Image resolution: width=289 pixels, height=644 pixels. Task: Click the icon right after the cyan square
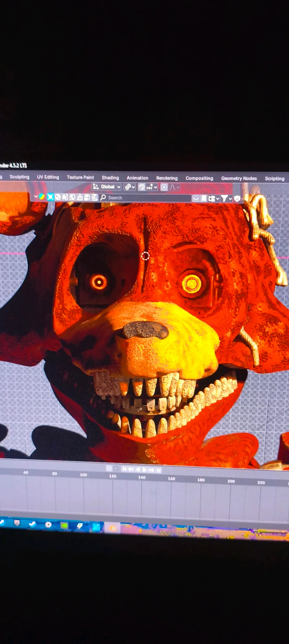tap(58, 197)
